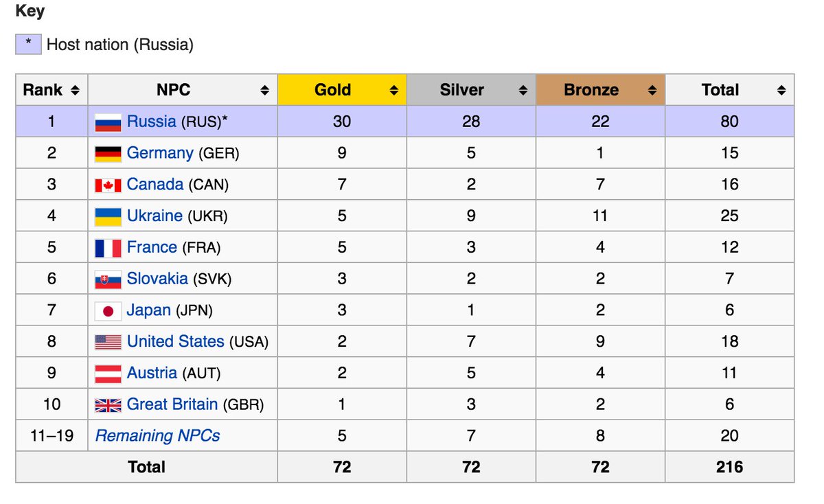Click the Canada flag icon

click(108, 185)
